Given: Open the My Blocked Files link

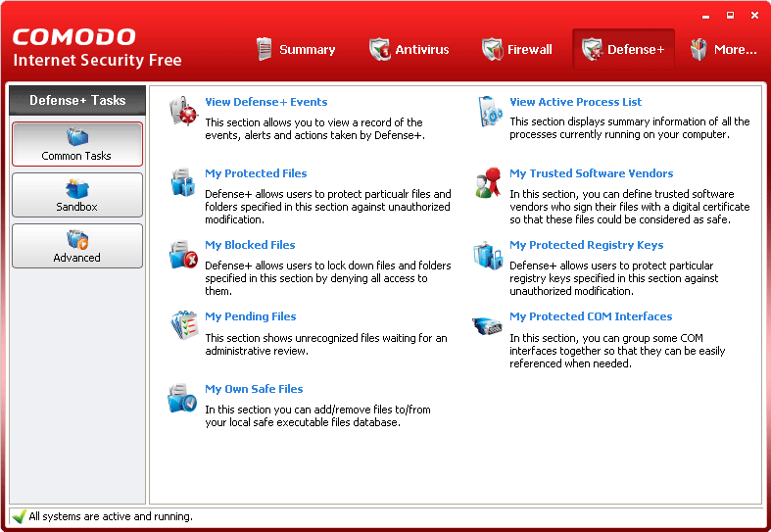Looking at the screenshot, I should (x=250, y=245).
